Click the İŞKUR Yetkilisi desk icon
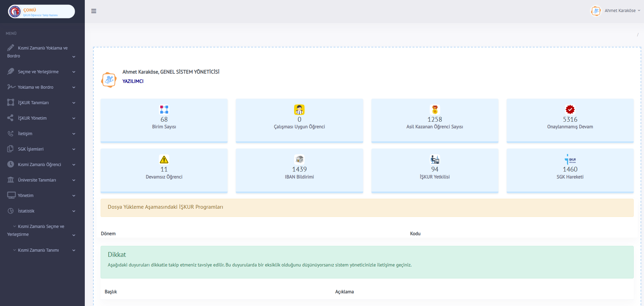644x306 pixels. pos(435,159)
